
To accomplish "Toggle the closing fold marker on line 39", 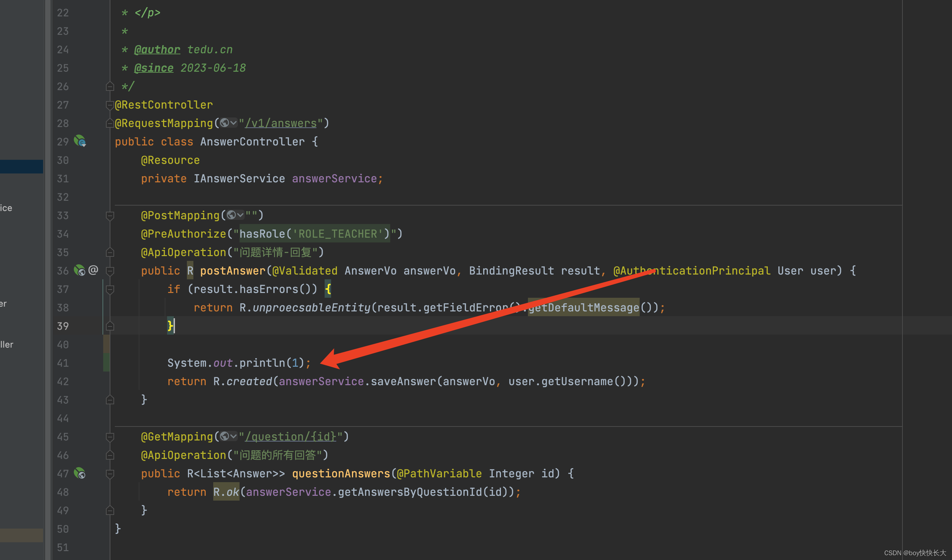I will click(110, 326).
